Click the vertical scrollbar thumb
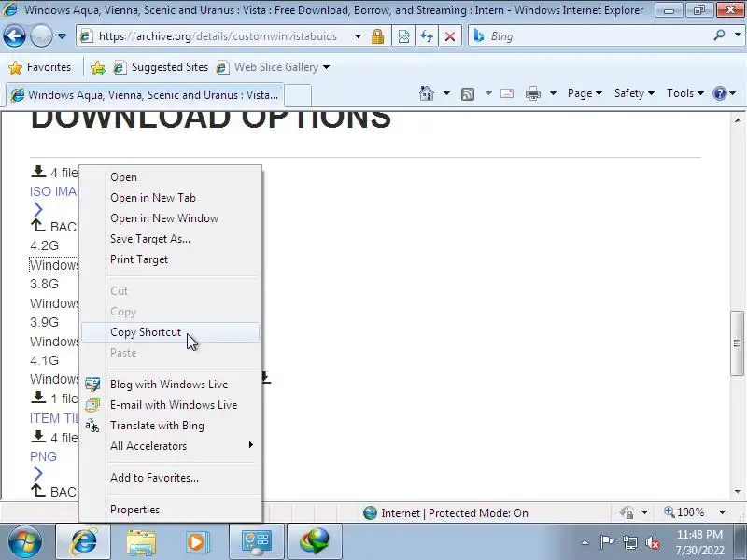 tap(738, 343)
